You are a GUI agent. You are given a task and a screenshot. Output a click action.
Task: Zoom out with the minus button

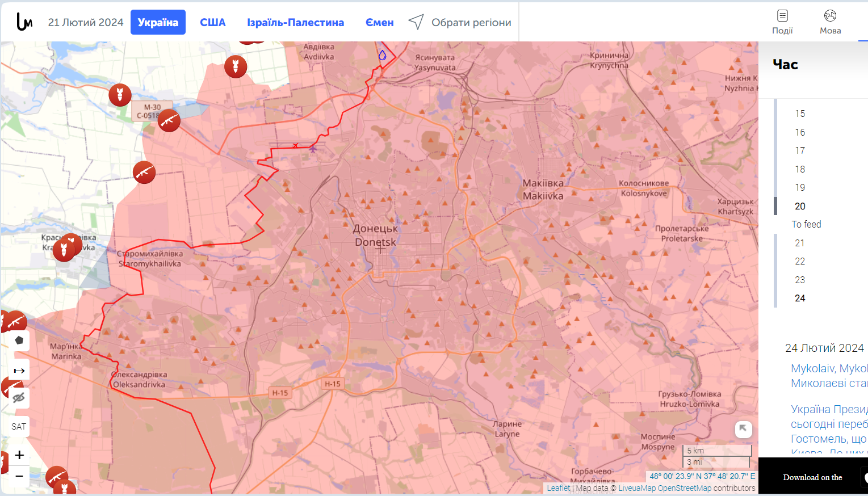19,476
